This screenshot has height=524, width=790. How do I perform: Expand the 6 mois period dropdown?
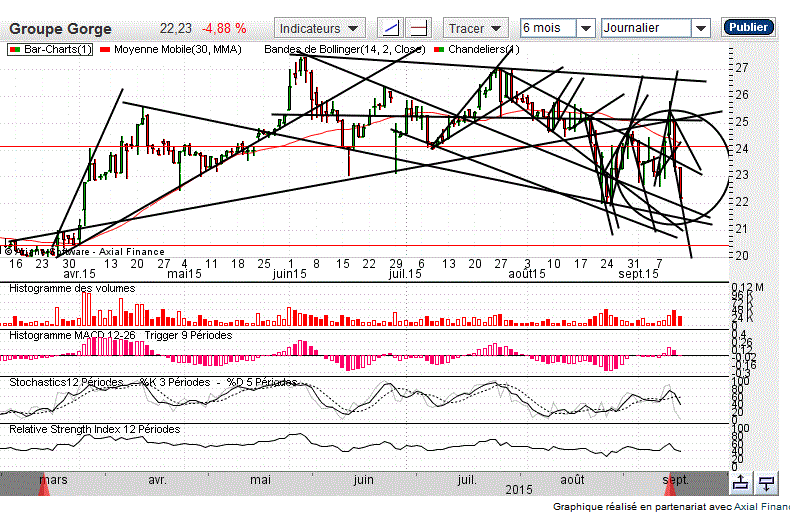tap(557, 28)
